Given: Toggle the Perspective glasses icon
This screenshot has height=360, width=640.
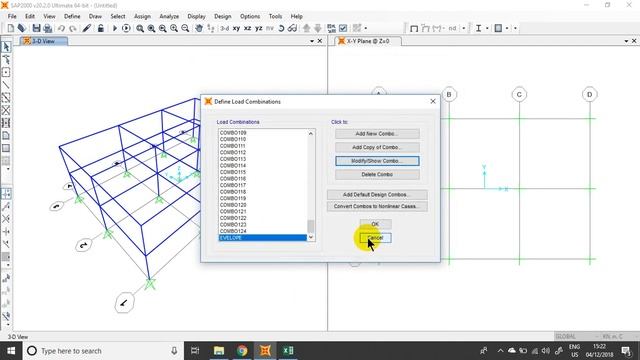Looking at the screenshot, I should [x=292, y=28].
